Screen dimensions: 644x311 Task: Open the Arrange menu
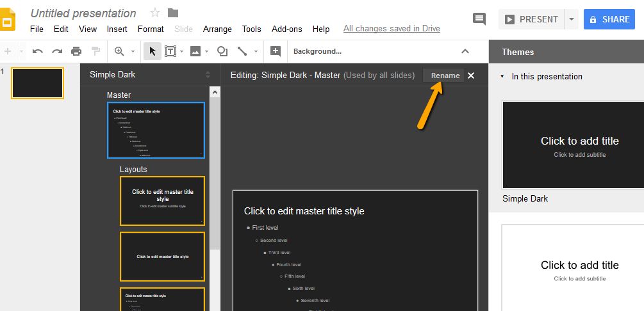[217, 29]
